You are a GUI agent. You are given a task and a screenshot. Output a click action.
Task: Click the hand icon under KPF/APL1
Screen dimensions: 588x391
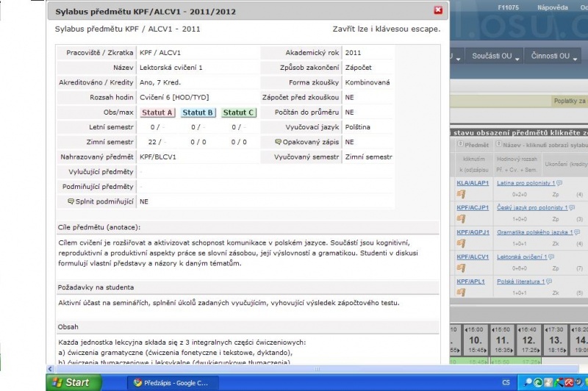462,293
